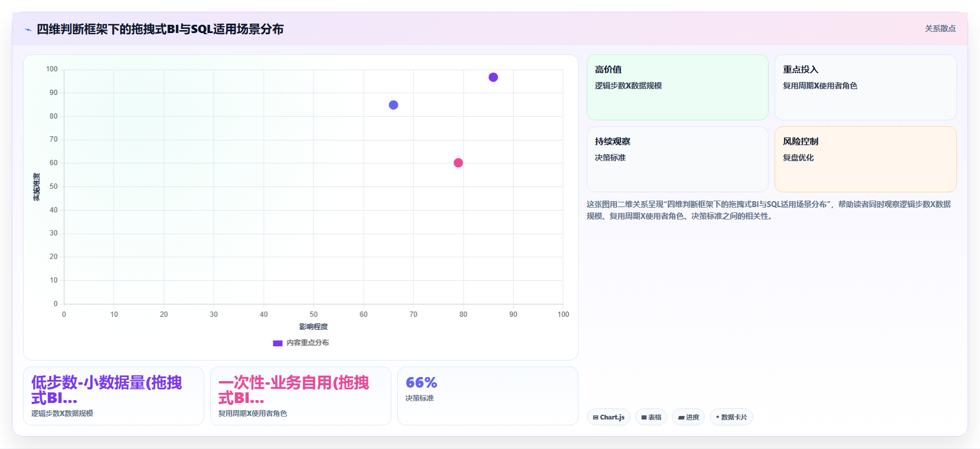The image size is (980, 449).
Task: Click the chart icon beside the dashboard title
Action: click(28, 30)
